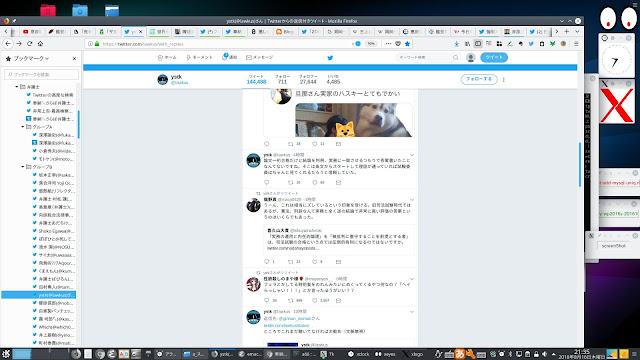Collapse the グループA folder
Image resolution: width=640 pixels, height=360 pixels.
click(23, 127)
